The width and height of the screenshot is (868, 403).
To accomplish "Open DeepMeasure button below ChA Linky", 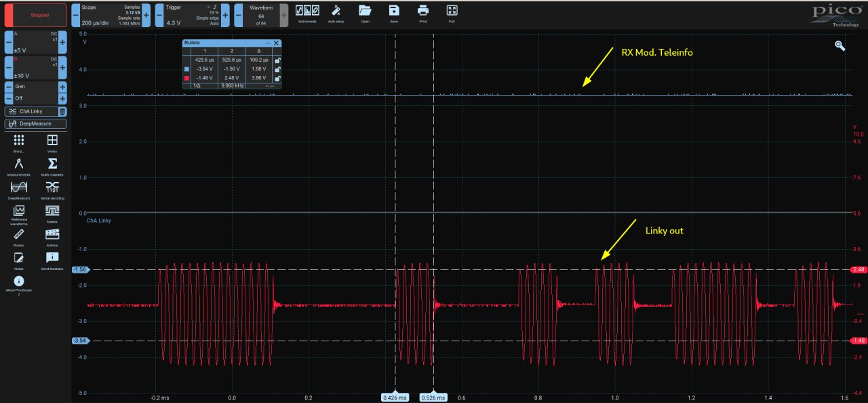I will click(36, 123).
